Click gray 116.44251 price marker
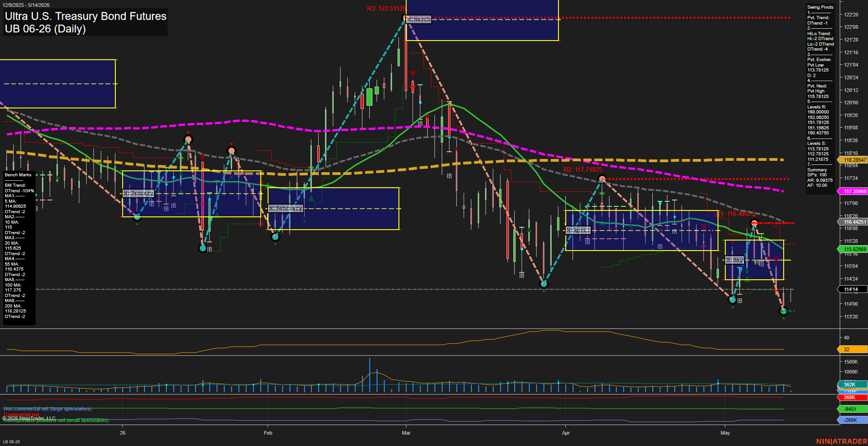 coord(852,222)
